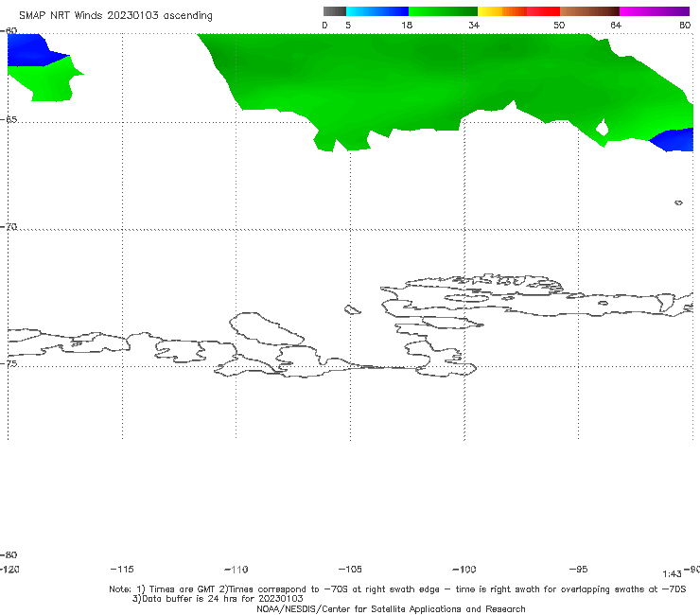Screen dimensions: 700x615
Task: Click the latitude label '-80'
Action: [x=9, y=554]
